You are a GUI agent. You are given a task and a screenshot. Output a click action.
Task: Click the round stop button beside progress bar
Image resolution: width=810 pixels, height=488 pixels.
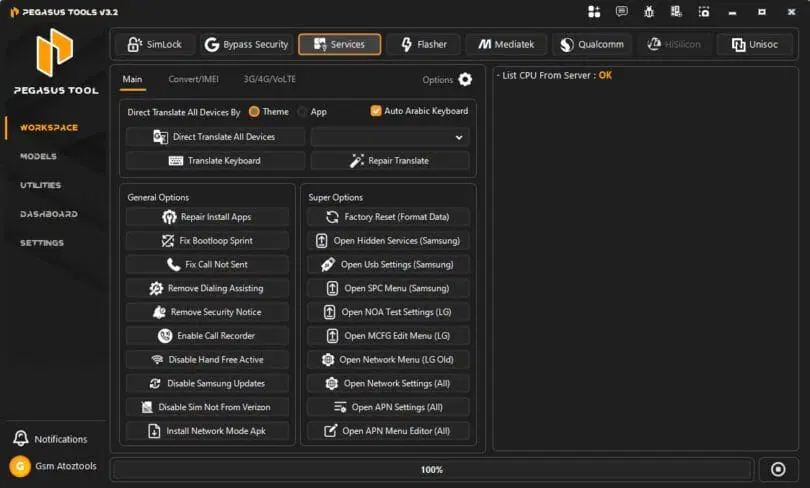778,469
